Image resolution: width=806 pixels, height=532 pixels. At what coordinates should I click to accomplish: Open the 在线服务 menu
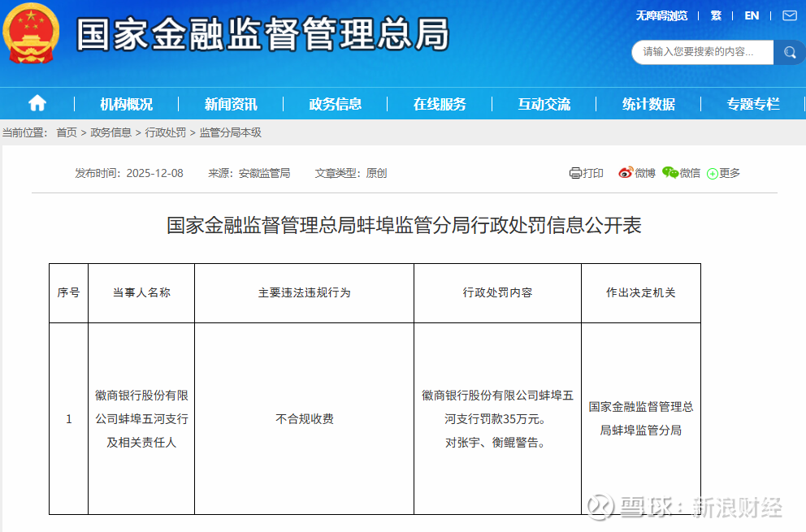(440, 104)
